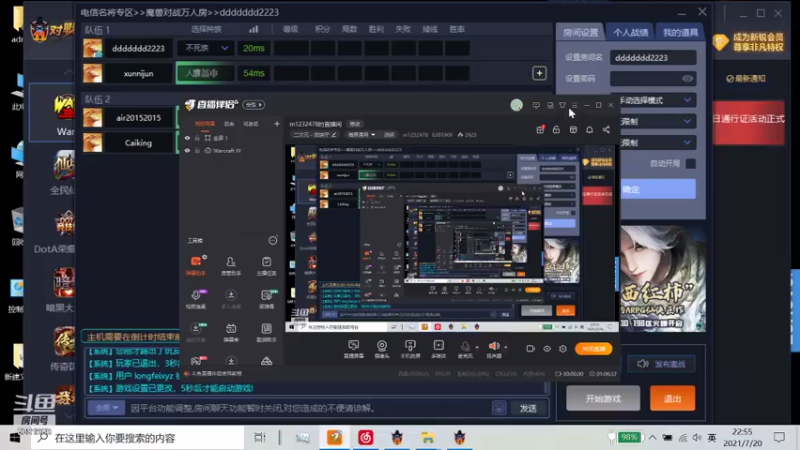Toggle visibility of 全屏1 source
800x450 pixels.
tap(187, 138)
